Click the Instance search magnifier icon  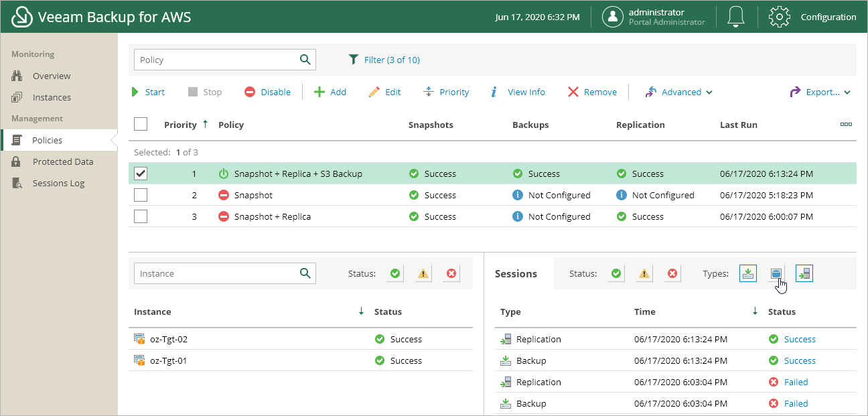click(x=305, y=273)
